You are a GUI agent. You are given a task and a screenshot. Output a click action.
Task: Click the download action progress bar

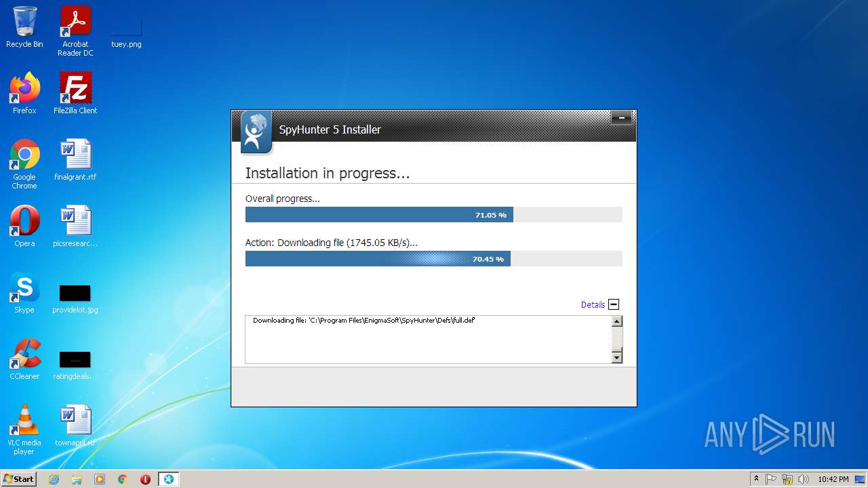[x=434, y=259]
